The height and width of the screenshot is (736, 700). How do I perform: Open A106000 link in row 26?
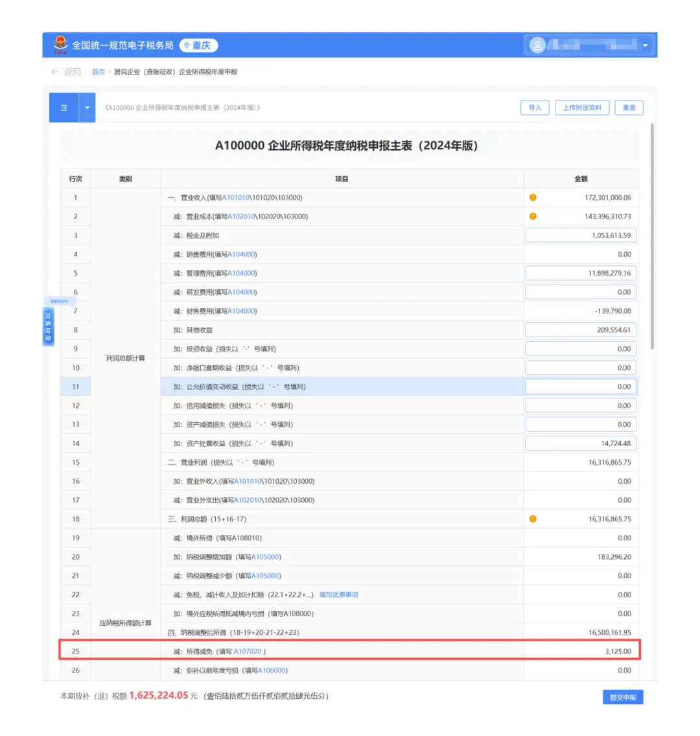(272, 671)
